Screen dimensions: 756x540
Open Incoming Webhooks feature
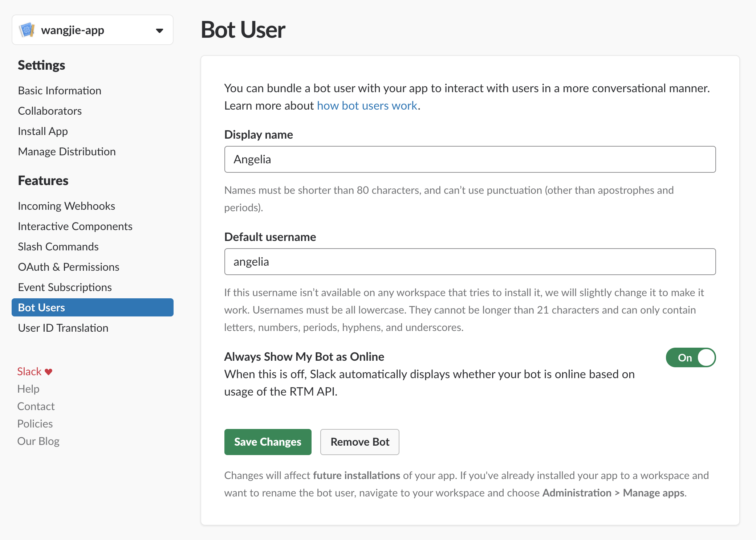pos(66,206)
